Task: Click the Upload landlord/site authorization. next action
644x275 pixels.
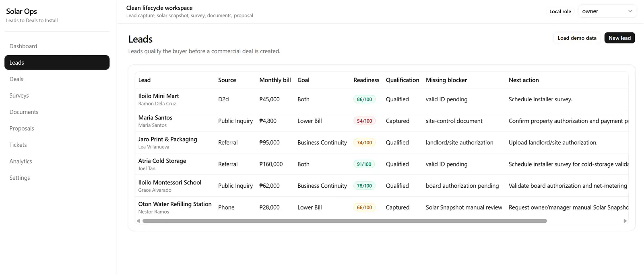Action: click(x=553, y=143)
